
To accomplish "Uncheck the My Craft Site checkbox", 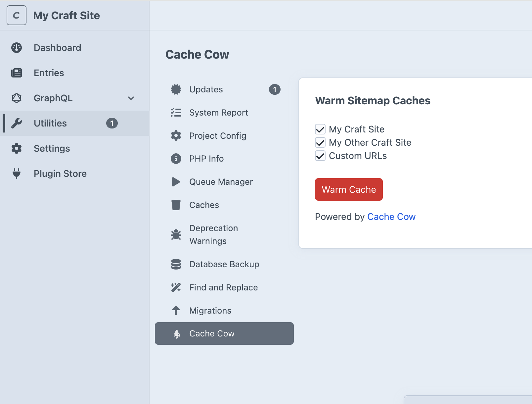I will point(320,129).
